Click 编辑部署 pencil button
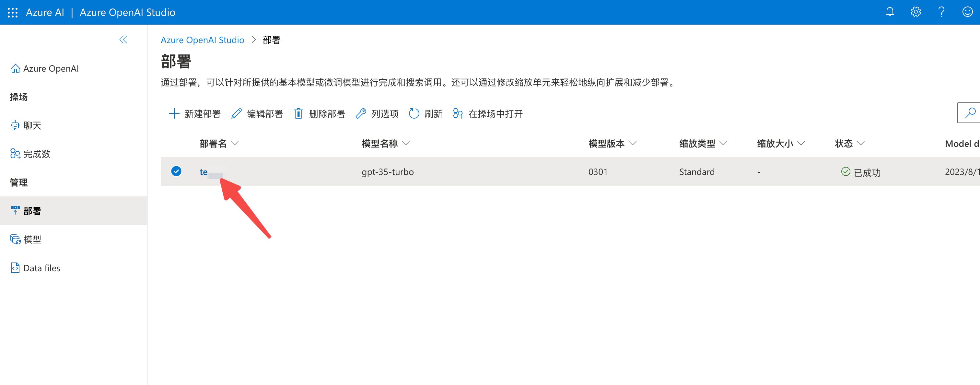980x385 pixels. (257, 114)
